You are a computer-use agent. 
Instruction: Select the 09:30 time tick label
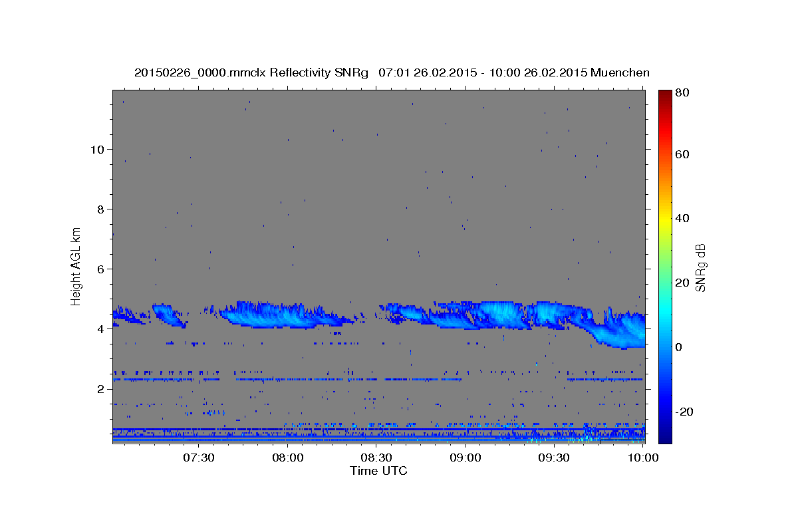(x=554, y=458)
